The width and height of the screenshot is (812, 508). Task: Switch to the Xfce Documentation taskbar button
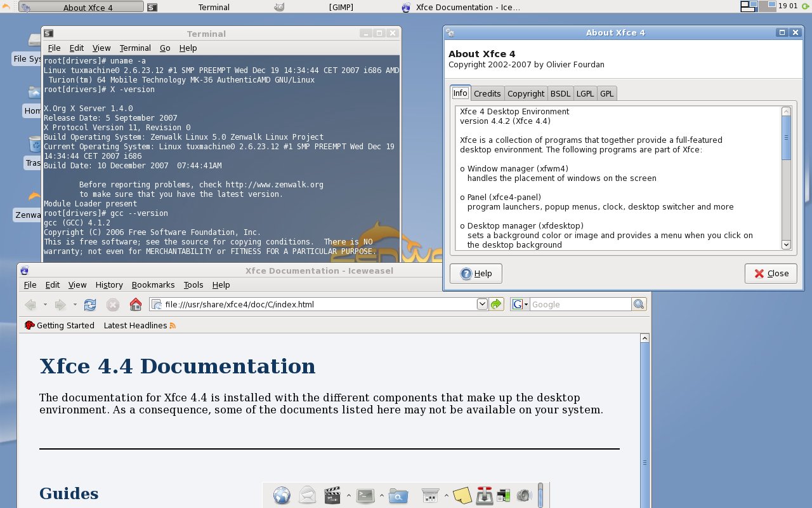[x=463, y=7]
